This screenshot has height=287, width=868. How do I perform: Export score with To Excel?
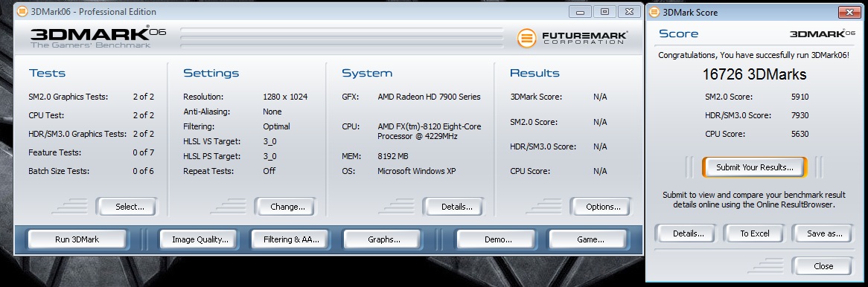[x=755, y=233]
